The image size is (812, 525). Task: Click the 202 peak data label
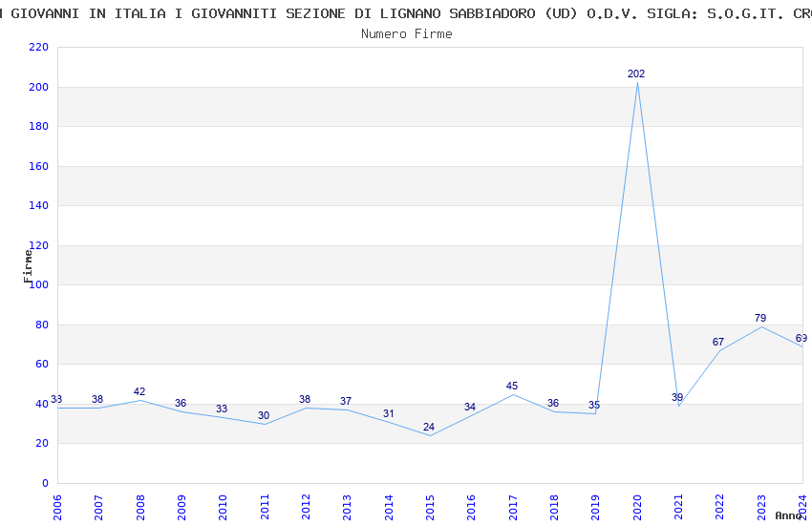[636, 73]
